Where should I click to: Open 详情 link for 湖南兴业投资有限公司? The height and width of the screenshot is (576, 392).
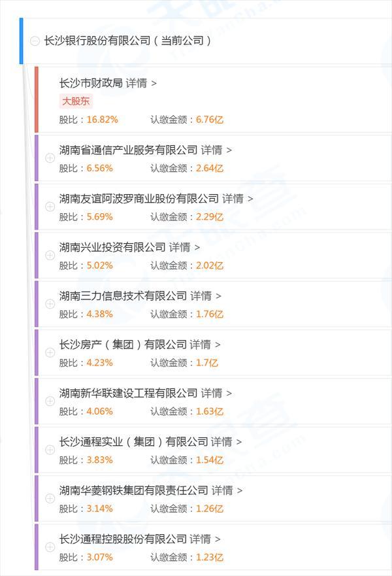click(184, 247)
